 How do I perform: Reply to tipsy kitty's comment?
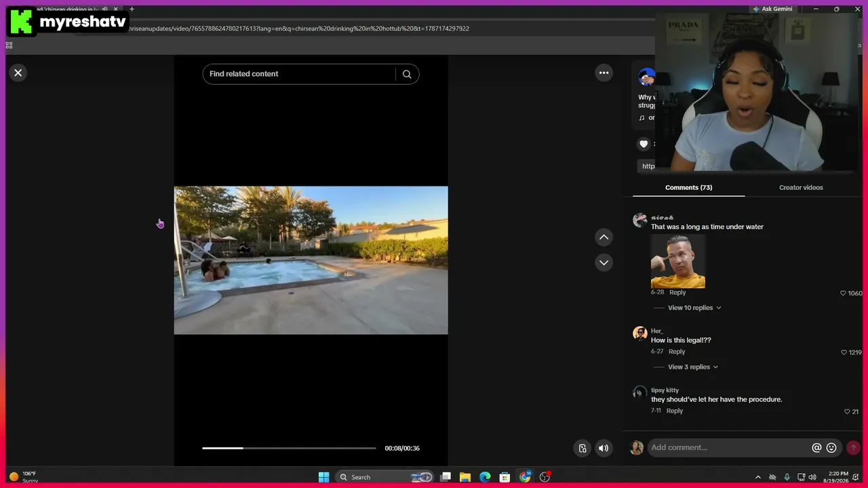click(x=675, y=411)
